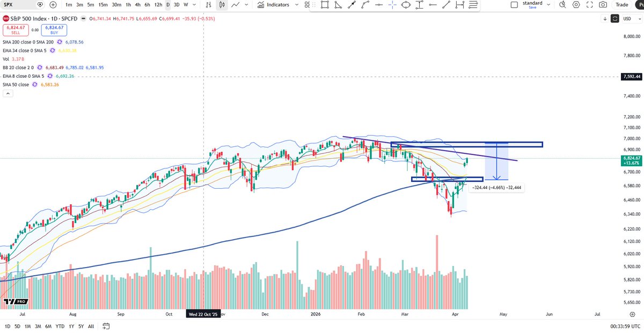Open the Indicators dialog

point(274,5)
